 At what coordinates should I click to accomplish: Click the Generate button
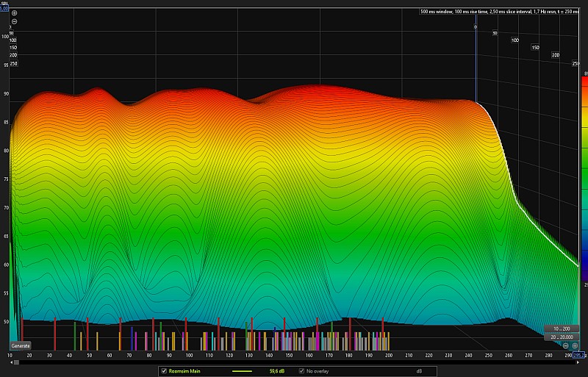point(21,345)
